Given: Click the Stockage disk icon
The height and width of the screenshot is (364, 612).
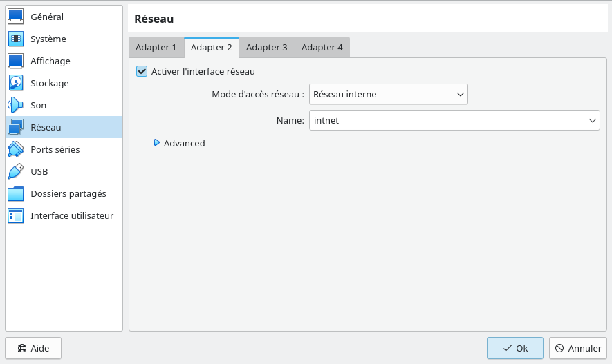Looking at the screenshot, I should tap(16, 83).
